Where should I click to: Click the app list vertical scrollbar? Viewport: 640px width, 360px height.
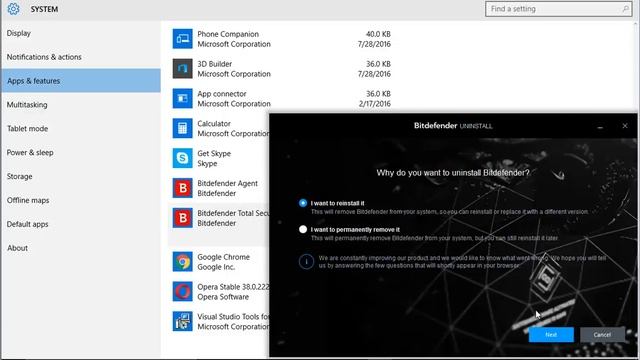pyautogui.click(x=636, y=67)
